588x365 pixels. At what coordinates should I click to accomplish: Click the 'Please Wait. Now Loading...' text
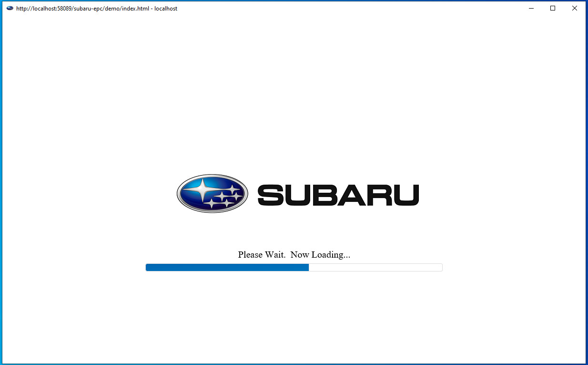294,254
